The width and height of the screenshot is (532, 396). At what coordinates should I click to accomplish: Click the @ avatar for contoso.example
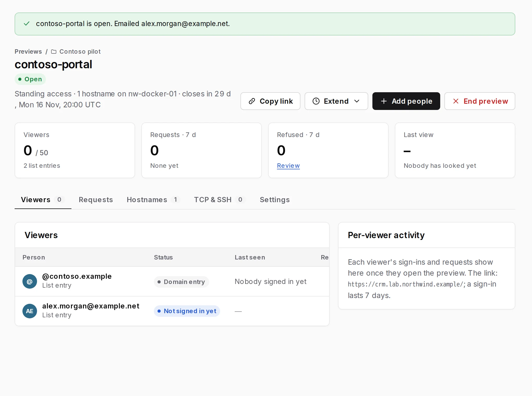[x=30, y=281]
